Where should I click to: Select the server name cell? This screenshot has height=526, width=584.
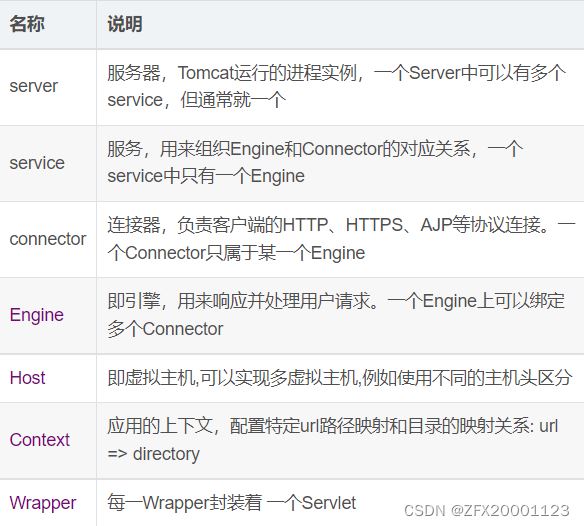(x=48, y=87)
